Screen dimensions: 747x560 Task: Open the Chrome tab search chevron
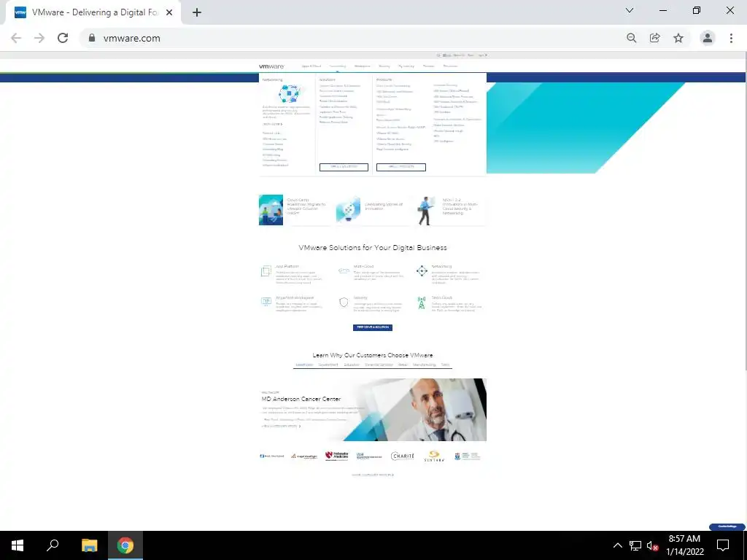tap(630, 10)
